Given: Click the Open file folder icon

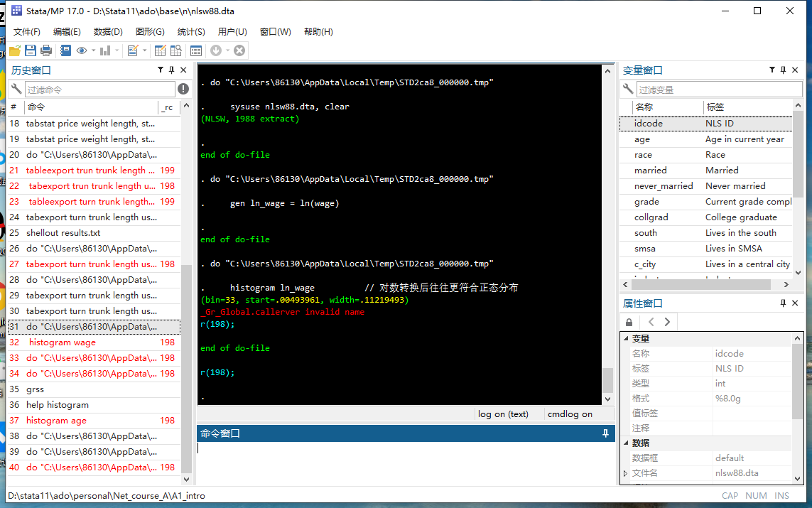Looking at the screenshot, I should 14,50.
